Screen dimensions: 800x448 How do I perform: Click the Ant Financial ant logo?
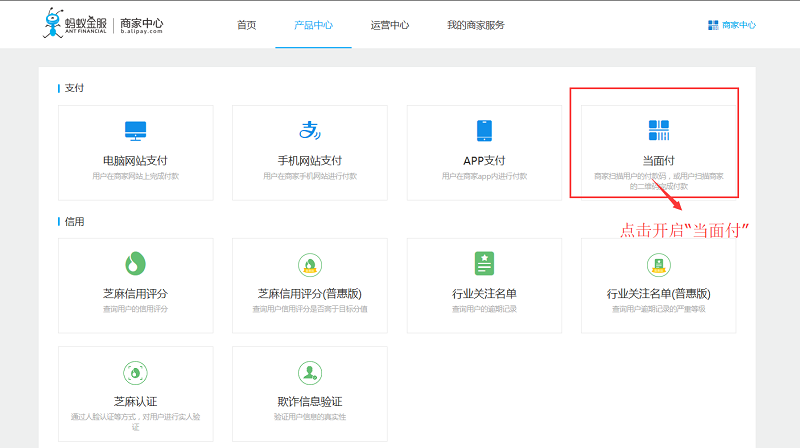tap(53, 23)
